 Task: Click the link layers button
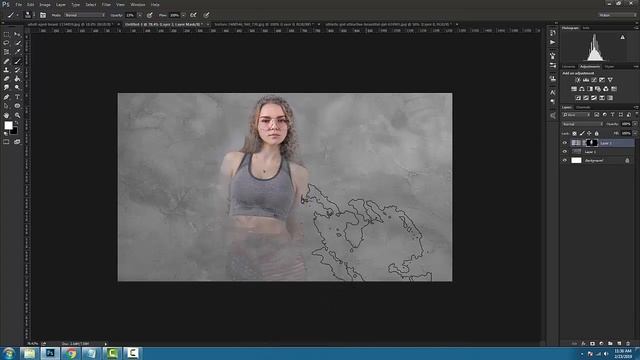click(574, 344)
